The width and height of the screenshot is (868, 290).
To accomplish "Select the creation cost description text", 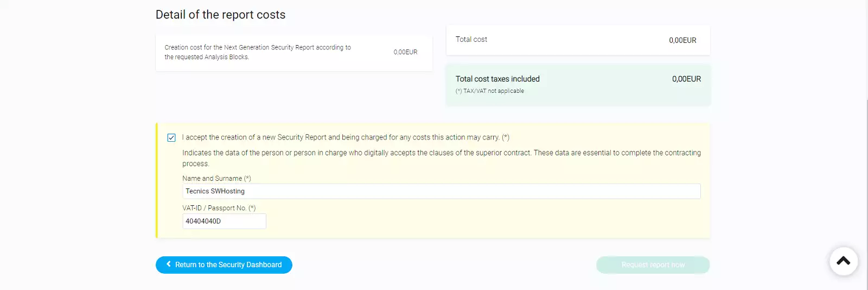I will coord(258,52).
